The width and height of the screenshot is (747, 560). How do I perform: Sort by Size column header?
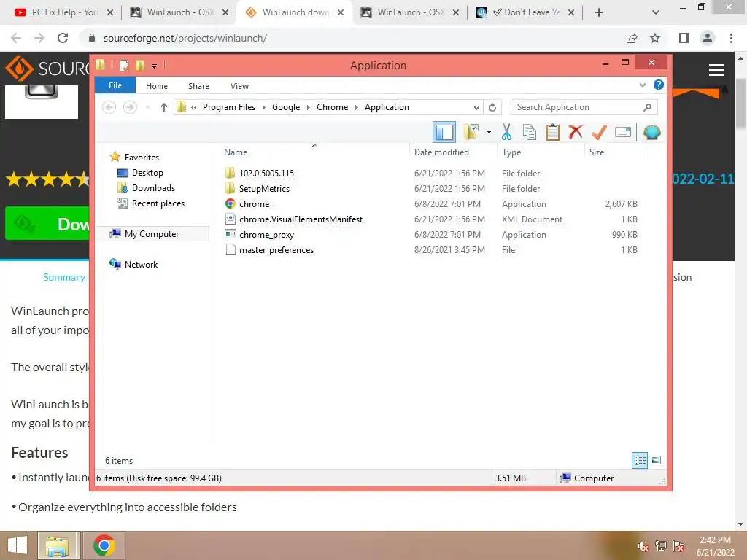597,152
